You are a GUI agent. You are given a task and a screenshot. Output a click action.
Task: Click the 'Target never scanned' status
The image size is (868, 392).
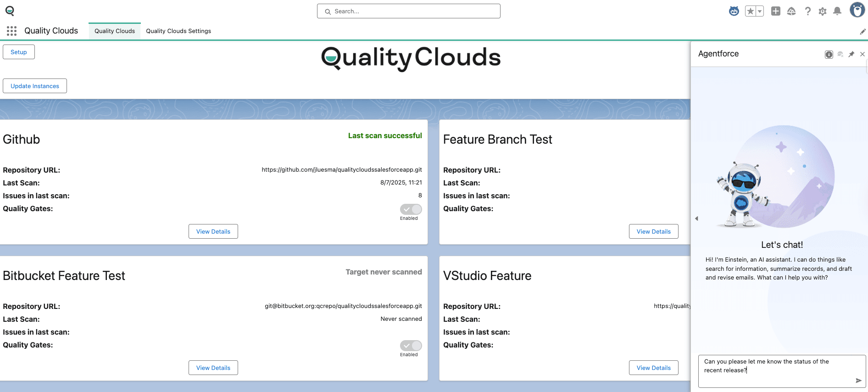click(x=384, y=272)
